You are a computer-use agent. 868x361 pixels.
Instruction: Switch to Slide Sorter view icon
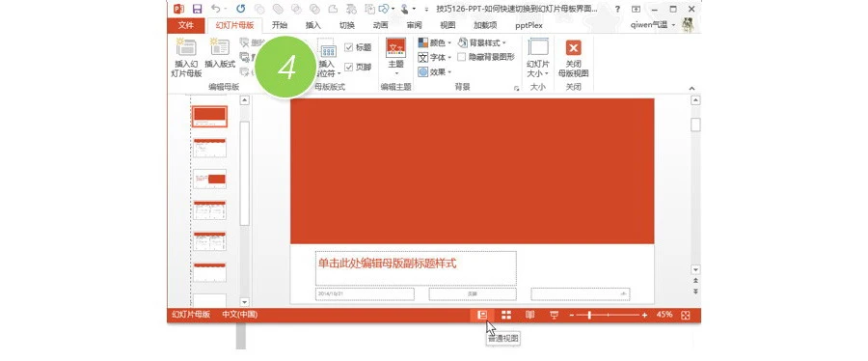[x=506, y=315]
